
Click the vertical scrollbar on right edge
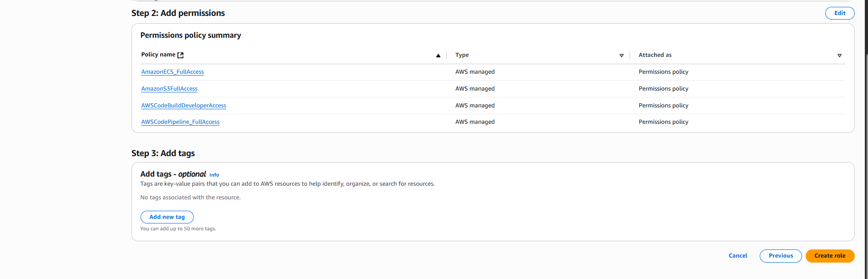click(866, 137)
